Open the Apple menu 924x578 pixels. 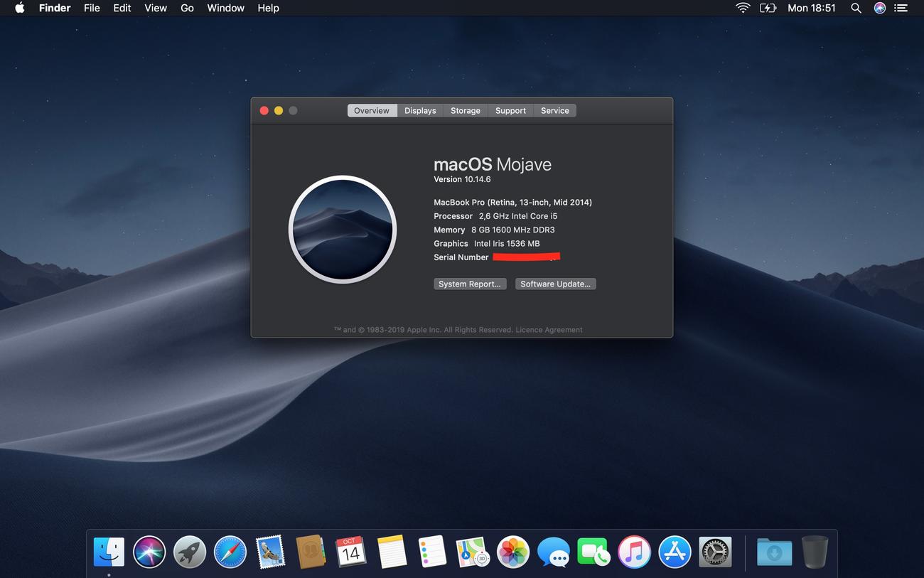click(19, 8)
